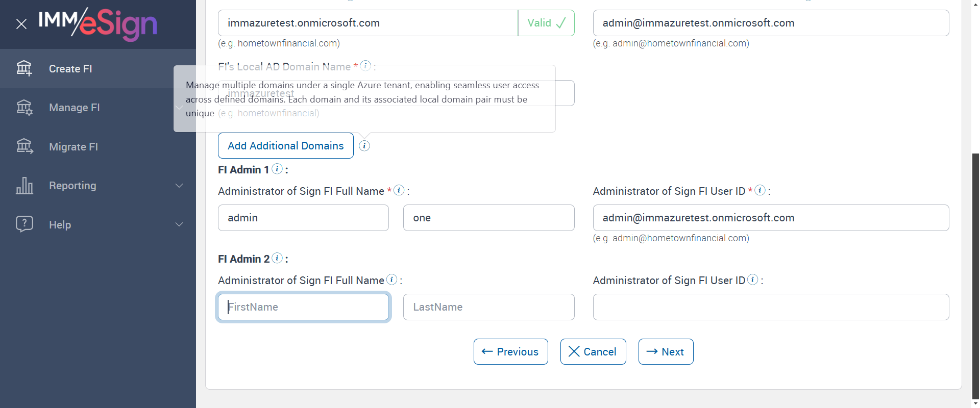Viewport: 980px width, 408px height.
Task: Proceed with the Next button
Action: 666,352
